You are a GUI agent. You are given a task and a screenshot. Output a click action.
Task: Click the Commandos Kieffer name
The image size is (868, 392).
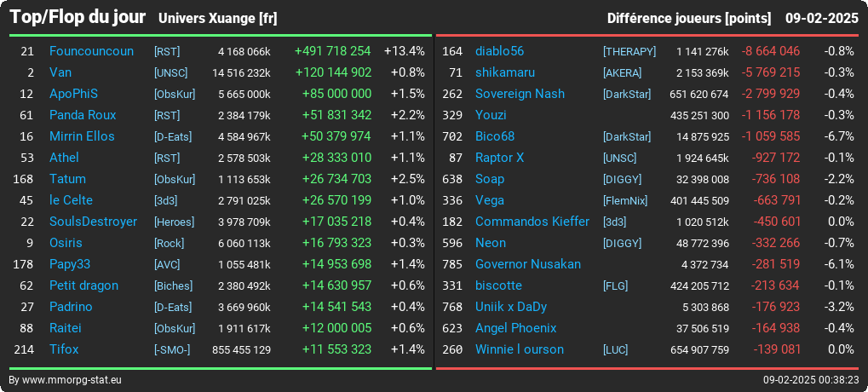pyautogui.click(x=532, y=222)
